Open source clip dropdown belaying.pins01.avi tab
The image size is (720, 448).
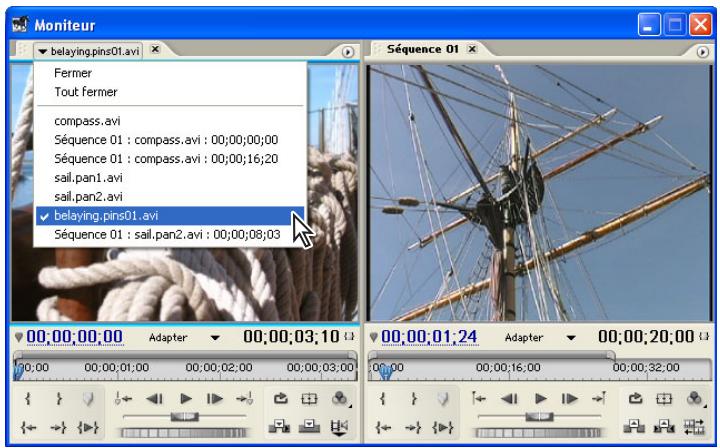88,51
